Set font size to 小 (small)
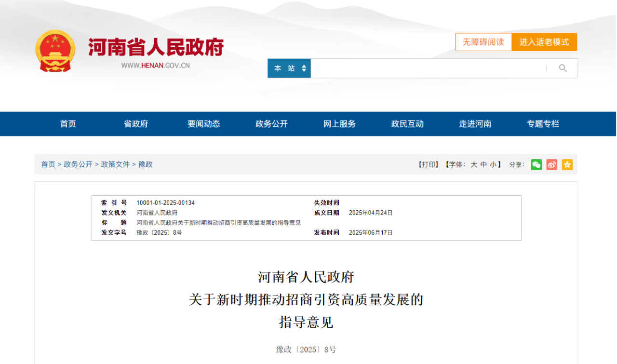 coord(493,164)
